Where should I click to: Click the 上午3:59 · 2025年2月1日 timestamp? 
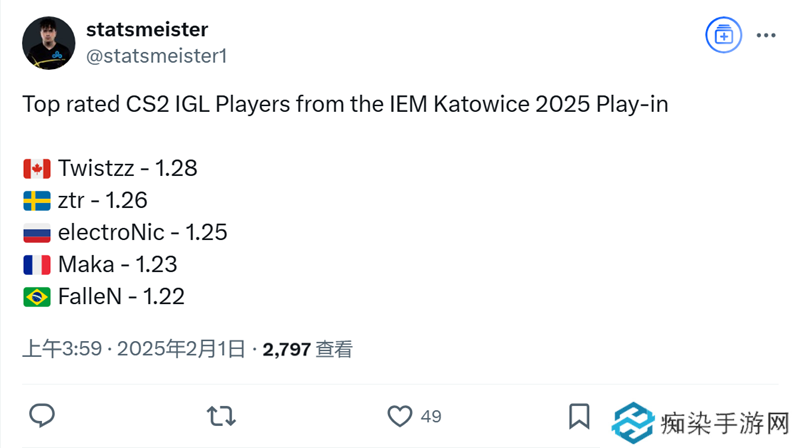(134, 349)
